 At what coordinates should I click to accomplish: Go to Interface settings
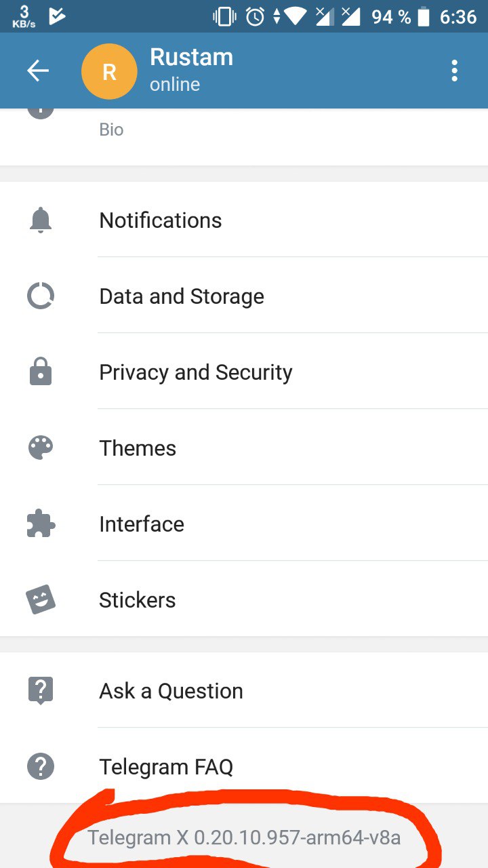coord(142,524)
